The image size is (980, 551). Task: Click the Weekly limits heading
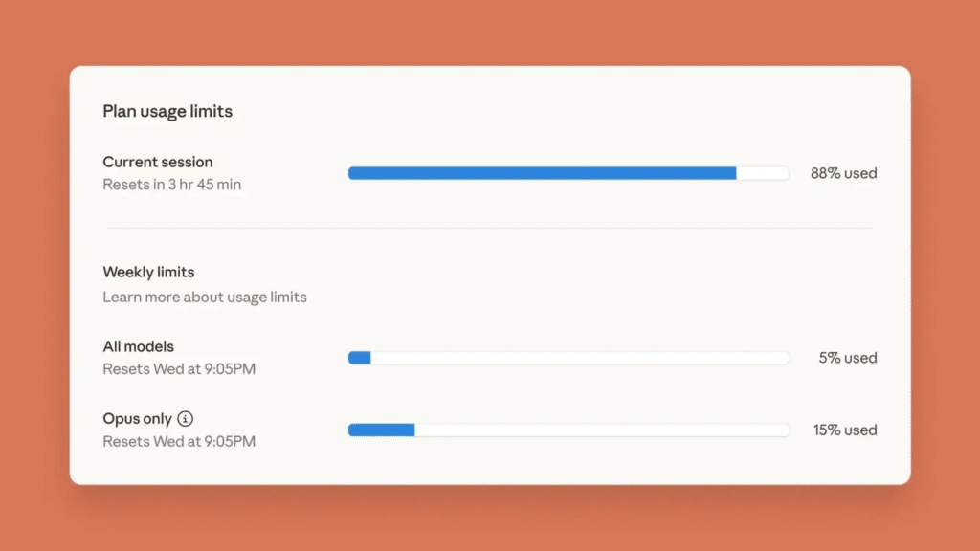click(148, 273)
